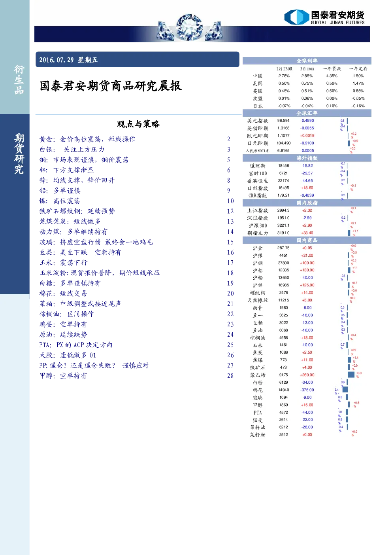Open the 黄金 gold section link
The height and width of the screenshot is (555, 392).
(87, 139)
